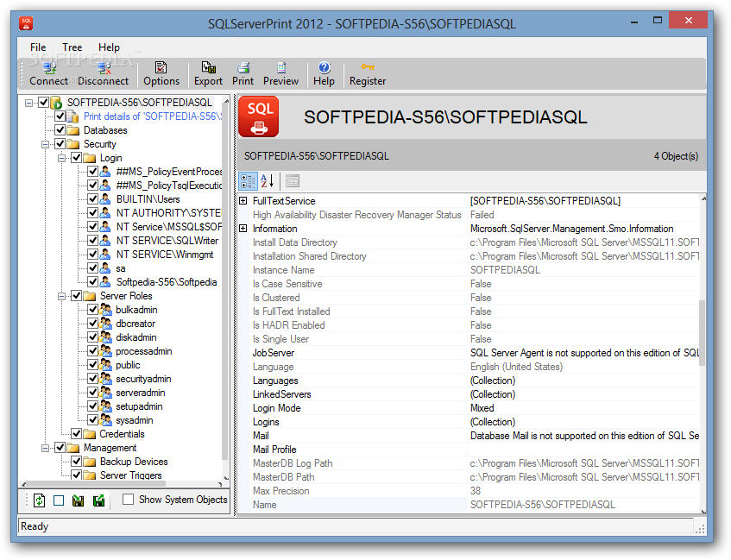Select the Instance Name property row
The width and height of the screenshot is (731, 560).
point(469,270)
